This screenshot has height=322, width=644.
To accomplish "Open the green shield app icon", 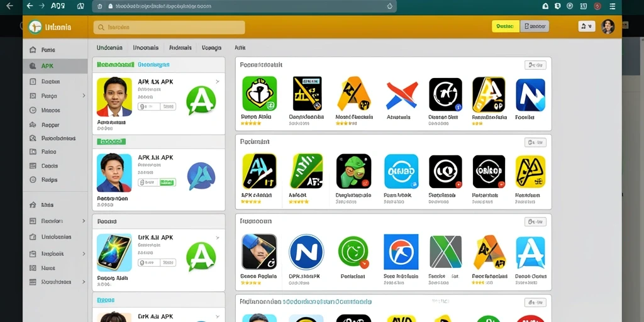I will click(x=260, y=94).
